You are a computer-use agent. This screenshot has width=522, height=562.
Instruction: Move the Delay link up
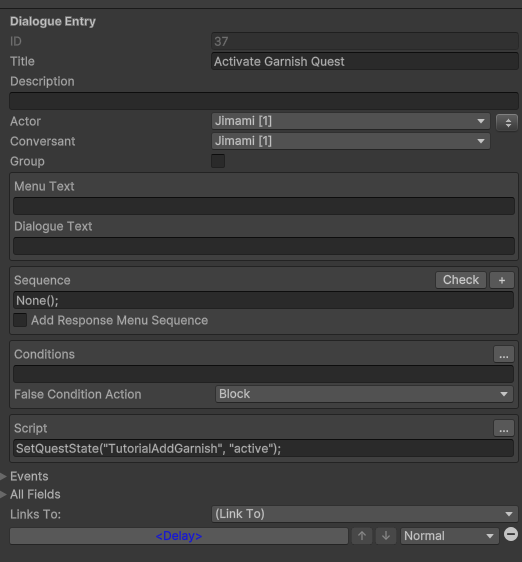tap(362, 536)
